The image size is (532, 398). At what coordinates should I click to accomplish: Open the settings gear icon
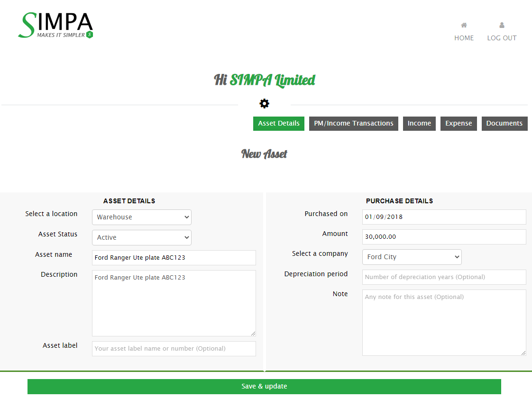pyautogui.click(x=264, y=103)
